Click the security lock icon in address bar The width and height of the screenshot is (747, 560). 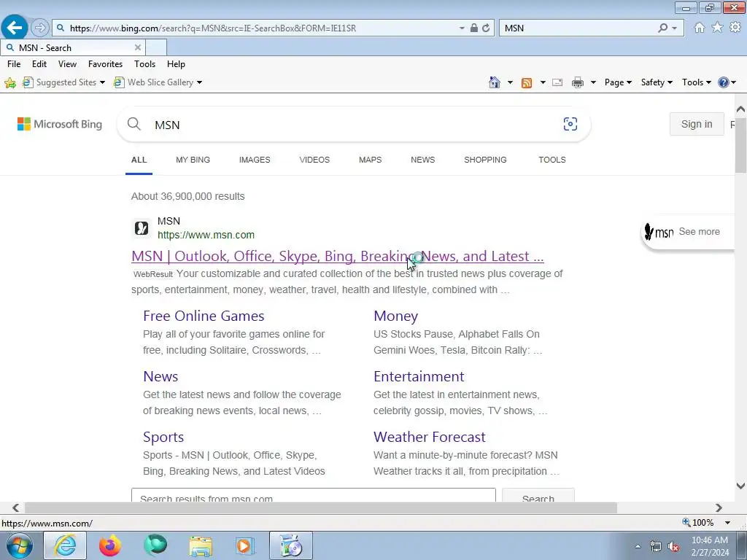coord(473,28)
